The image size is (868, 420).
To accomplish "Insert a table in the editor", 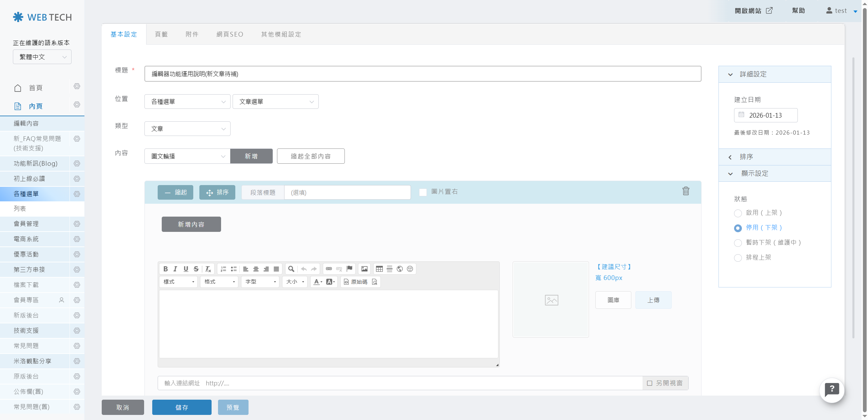I will pyautogui.click(x=379, y=269).
